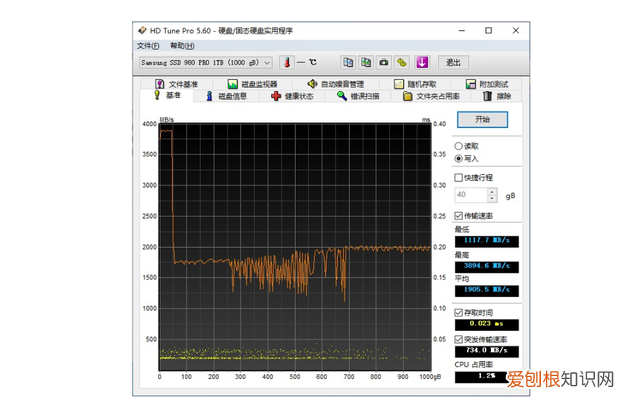
Task: Open the 自动噪音管理 tab
Action: pos(336,84)
